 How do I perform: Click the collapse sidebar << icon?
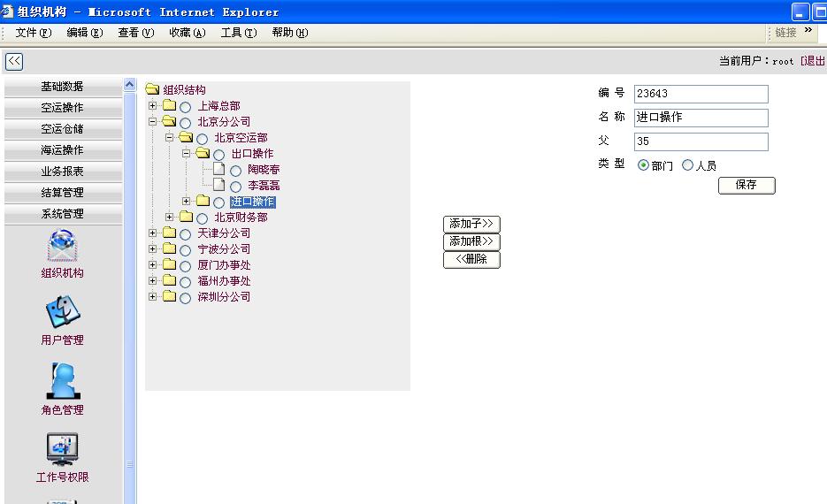pos(14,61)
